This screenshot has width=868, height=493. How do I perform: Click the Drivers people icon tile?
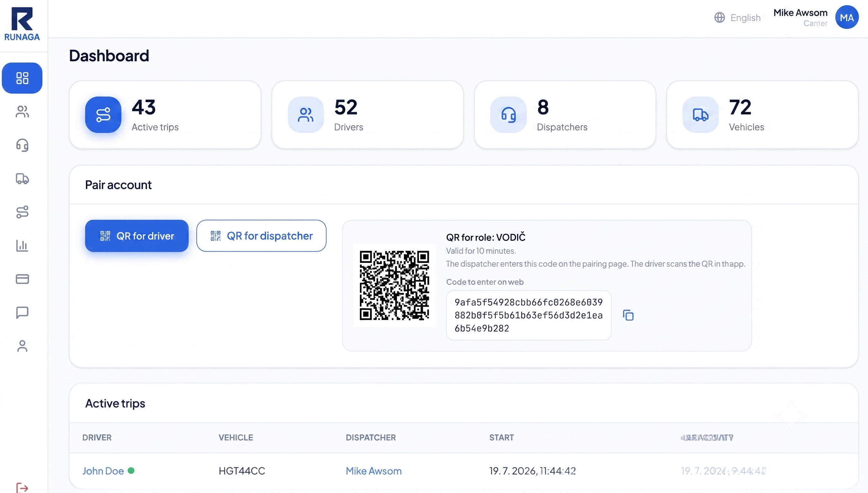pos(306,115)
